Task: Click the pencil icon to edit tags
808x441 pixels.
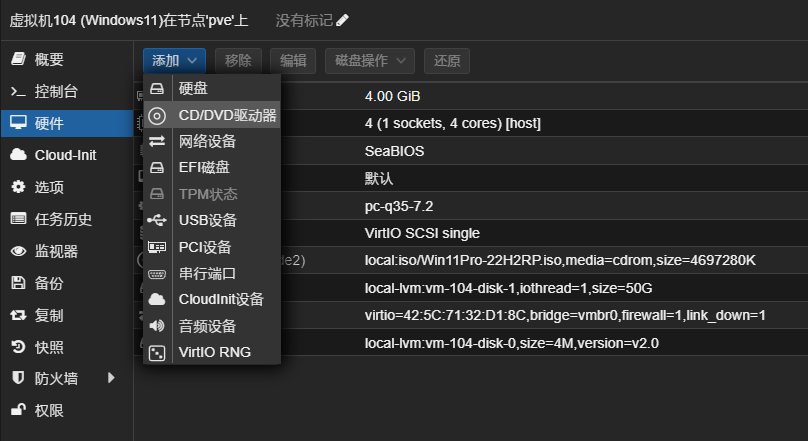Action: point(343,20)
